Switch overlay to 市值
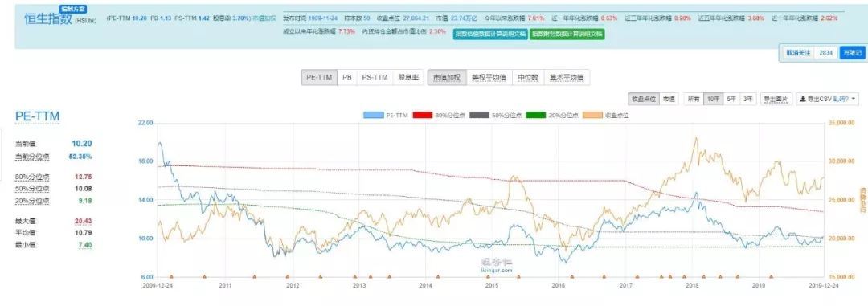The width and height of the screenshot is (868, 306). [669, 99]
